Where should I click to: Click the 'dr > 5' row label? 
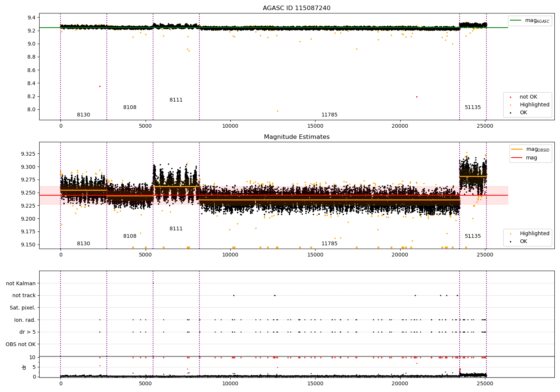tap(28, 332)
